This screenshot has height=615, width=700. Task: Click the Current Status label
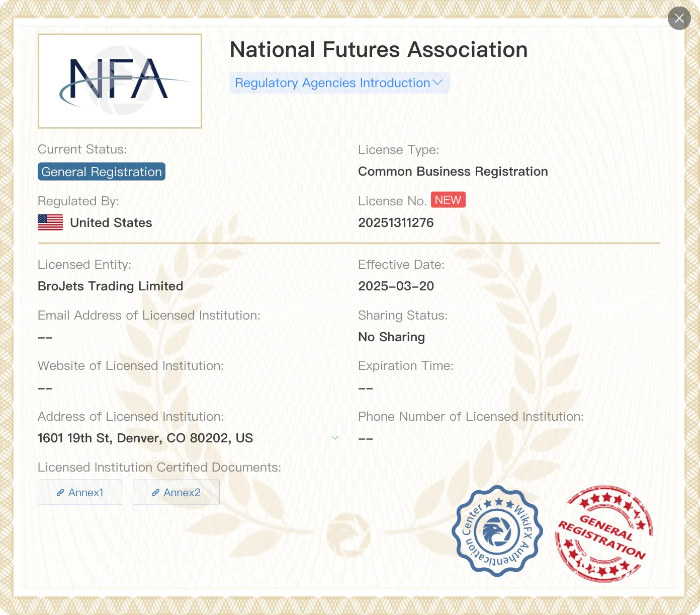(82, 149)
